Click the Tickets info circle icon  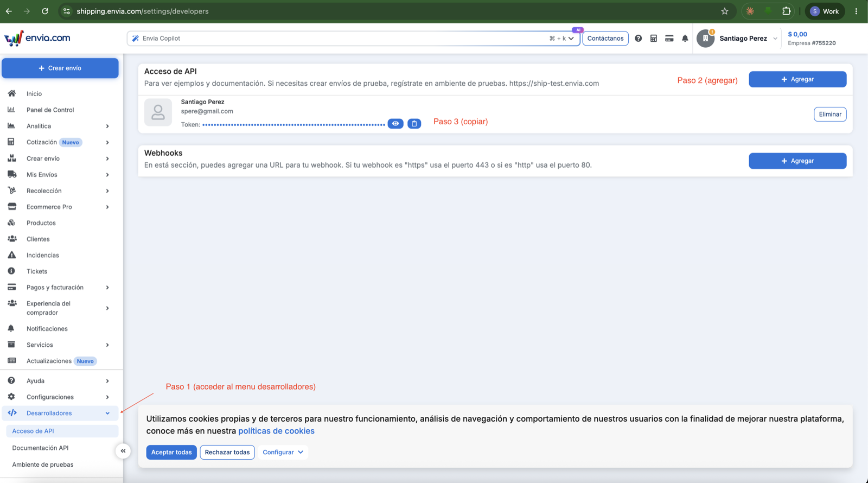11,271
